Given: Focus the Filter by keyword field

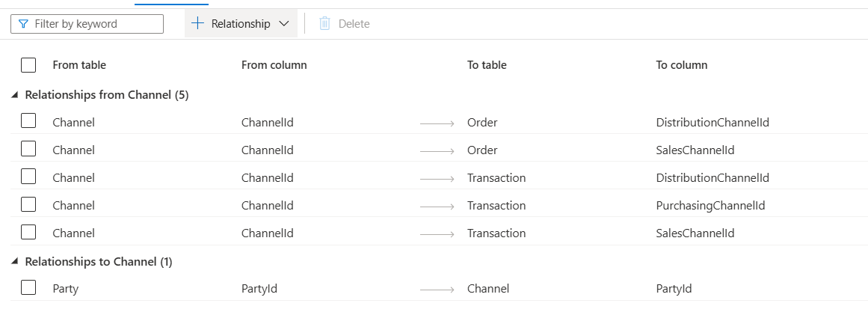Looking at the screenshot, I should pos(87,24).
